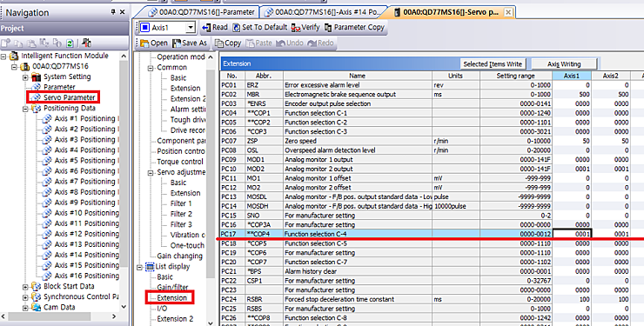
Task: Collapse the 00A0:QD77MS16 node
Action: point(15,66)
